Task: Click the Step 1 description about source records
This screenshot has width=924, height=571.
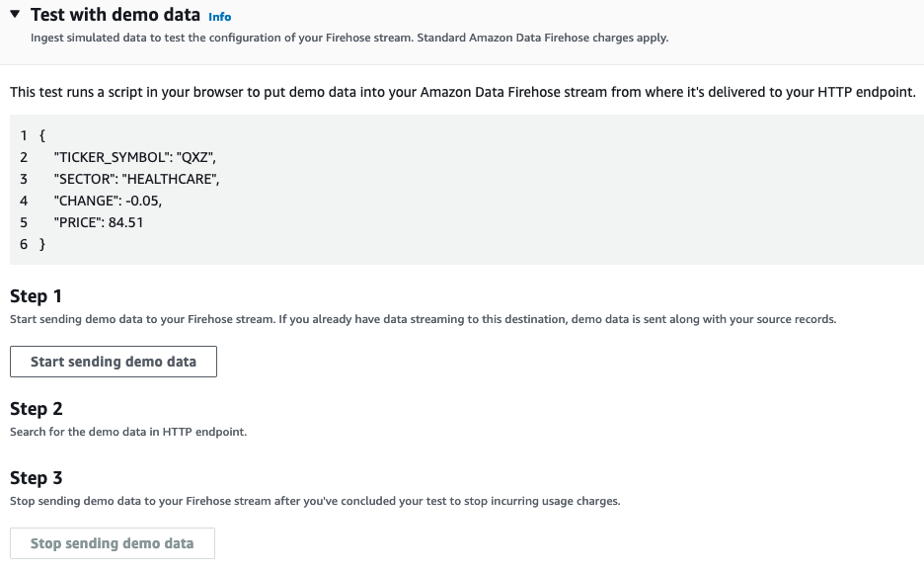Action: click(423, 319)
